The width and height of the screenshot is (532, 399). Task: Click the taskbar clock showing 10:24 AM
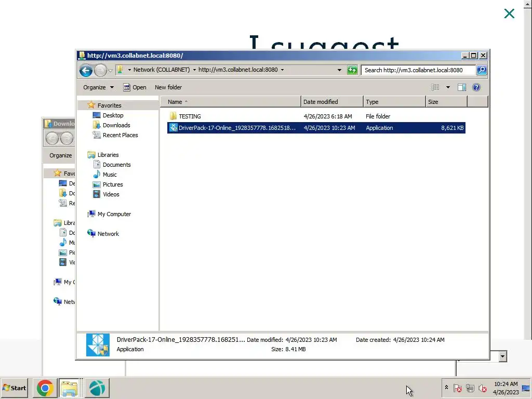point(506,388)
